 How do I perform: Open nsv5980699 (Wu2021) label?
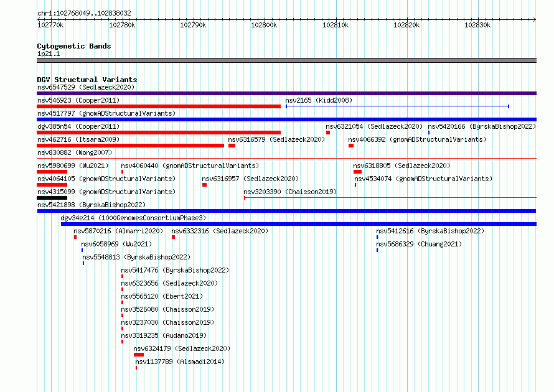click(73, 166)
